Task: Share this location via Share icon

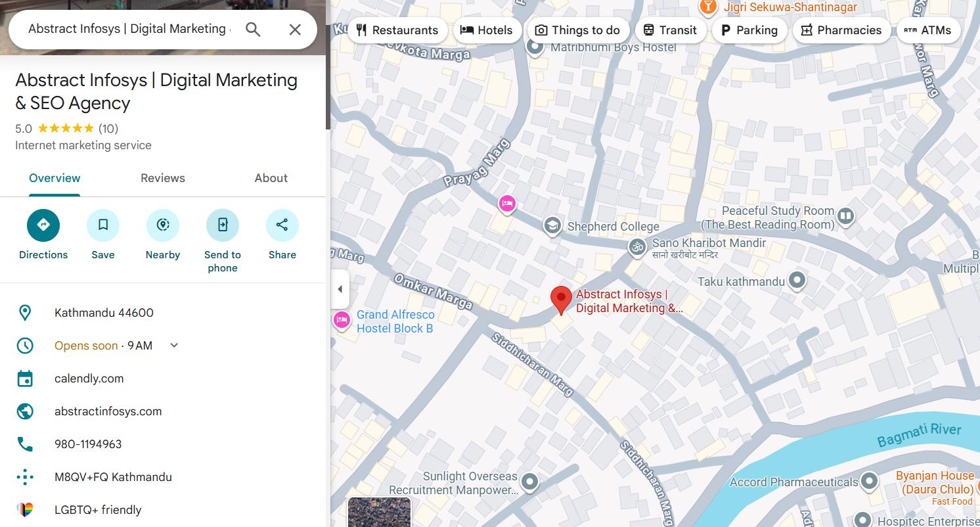Action: point(282,225)
